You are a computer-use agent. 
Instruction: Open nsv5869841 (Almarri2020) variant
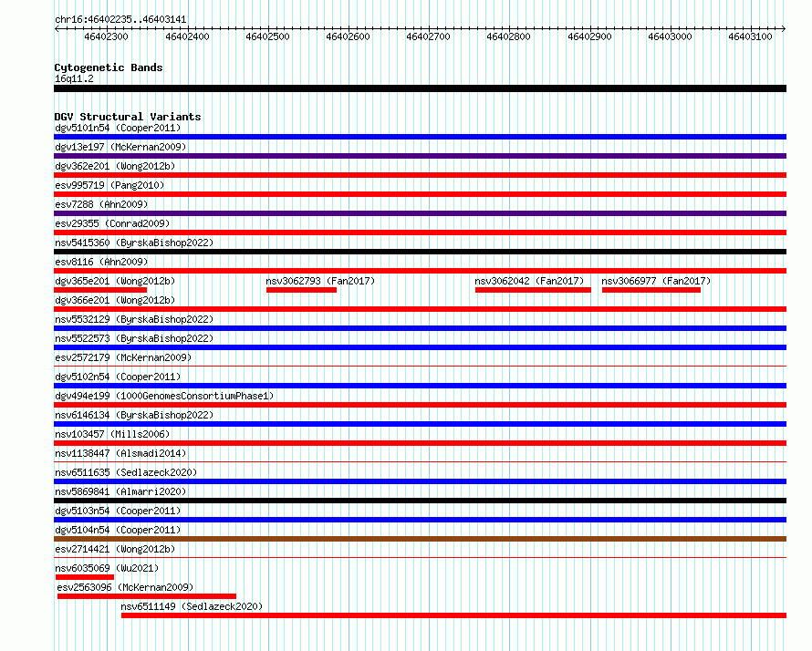point(120,491)
